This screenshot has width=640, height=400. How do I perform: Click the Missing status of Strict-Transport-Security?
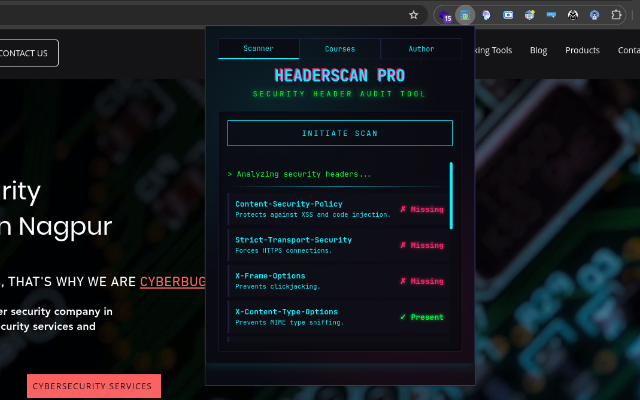click(x=422, y=245)
